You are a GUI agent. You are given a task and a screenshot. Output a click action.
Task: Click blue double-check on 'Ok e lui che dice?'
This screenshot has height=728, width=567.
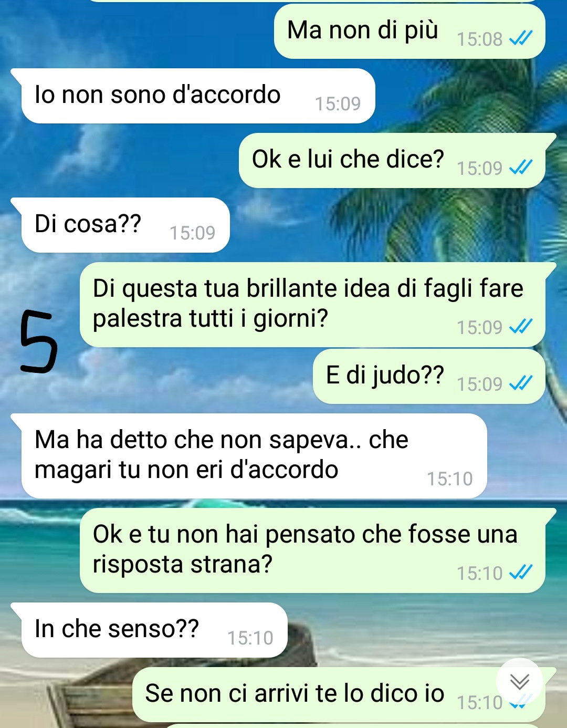(521, 168)
